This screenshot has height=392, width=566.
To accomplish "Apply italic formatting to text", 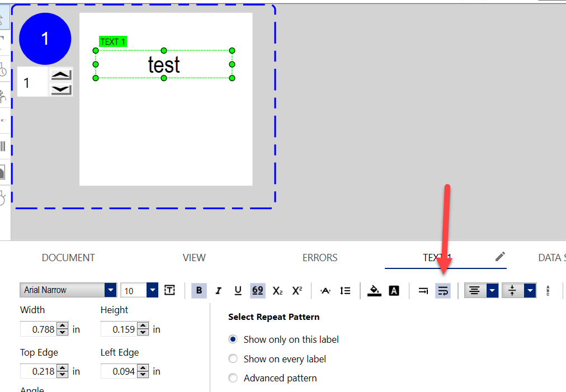I will (x=219, y=290).
